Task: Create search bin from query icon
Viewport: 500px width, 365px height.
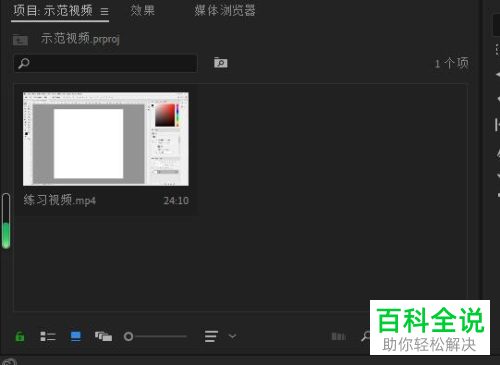Action: tap(221, 63)
